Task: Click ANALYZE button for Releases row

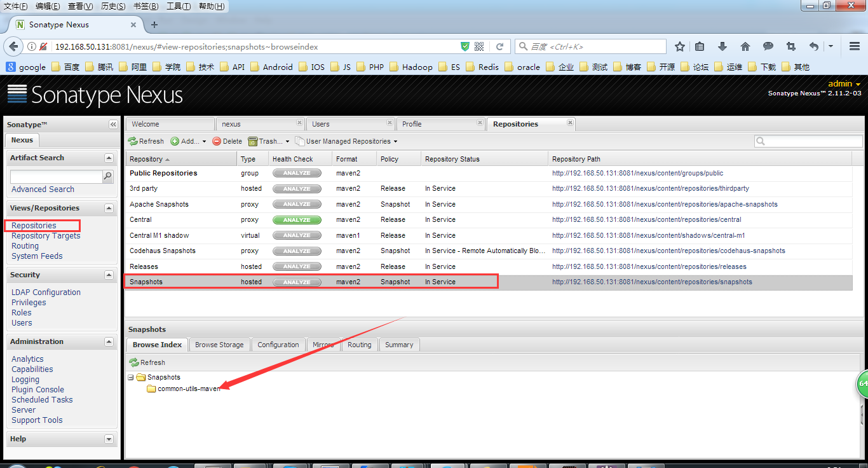Action: click(297, 266)
